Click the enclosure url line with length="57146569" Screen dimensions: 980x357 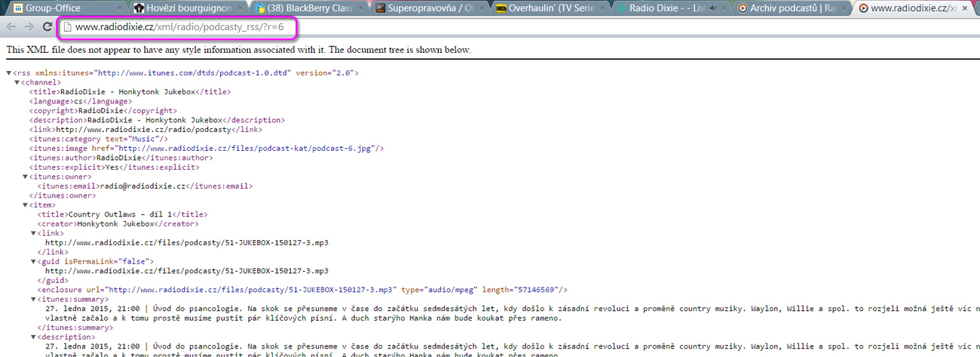point(302,290)
